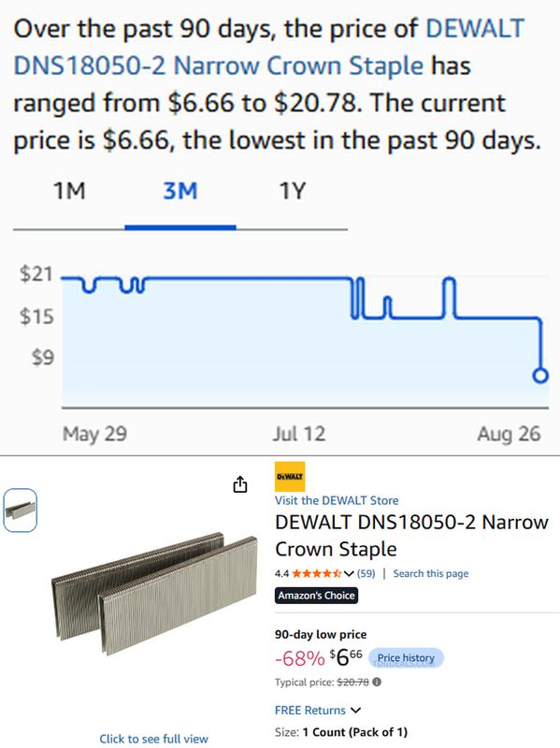Click the DEWALT brand logo
The image size is (560, 748).
pos(290,476)
